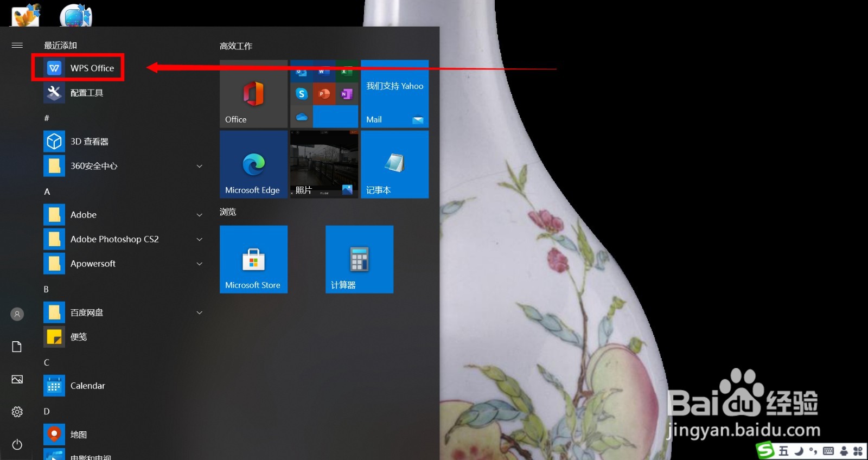Open Excel icon in the group tile
The image size is (868, 460).
(347, 71)
